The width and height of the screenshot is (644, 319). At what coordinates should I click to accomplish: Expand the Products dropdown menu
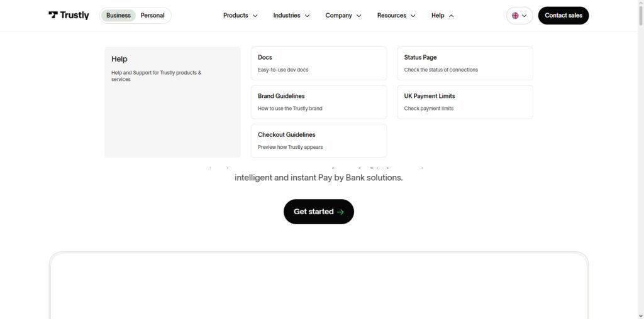240,16
